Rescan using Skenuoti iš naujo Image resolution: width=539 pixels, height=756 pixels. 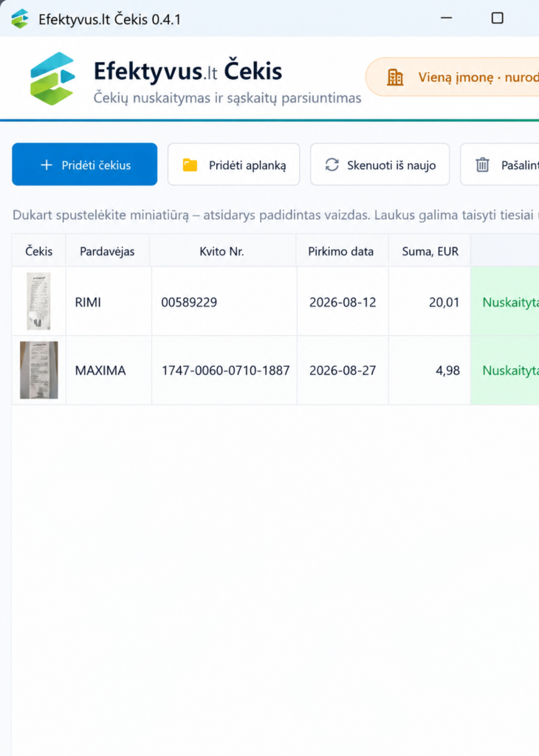pos(380,164)
